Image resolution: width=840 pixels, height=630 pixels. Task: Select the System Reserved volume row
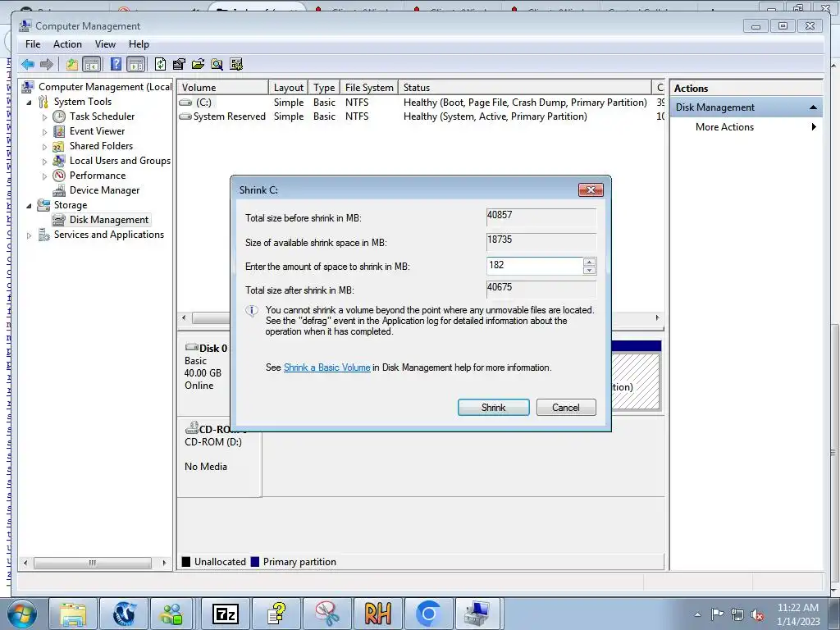tap(421, 116)
